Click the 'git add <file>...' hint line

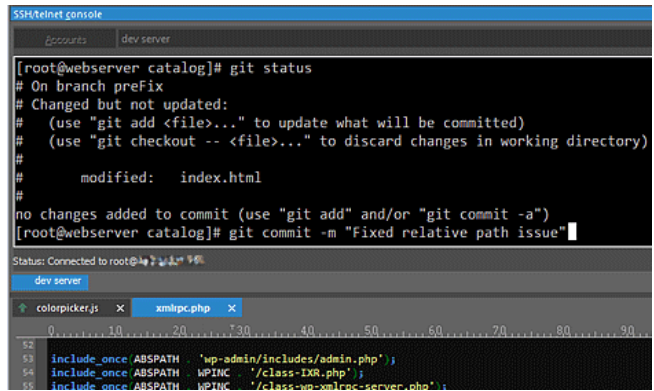coord(270,123)
